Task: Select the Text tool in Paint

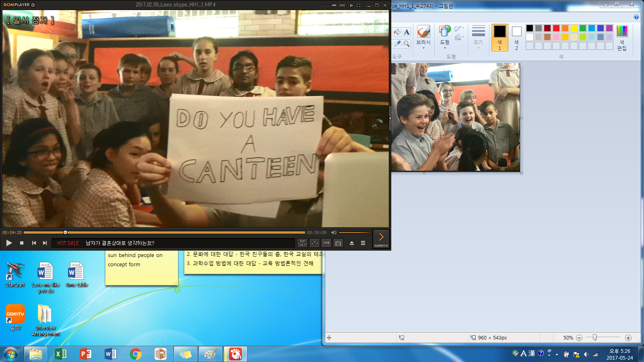Action: 407,32
